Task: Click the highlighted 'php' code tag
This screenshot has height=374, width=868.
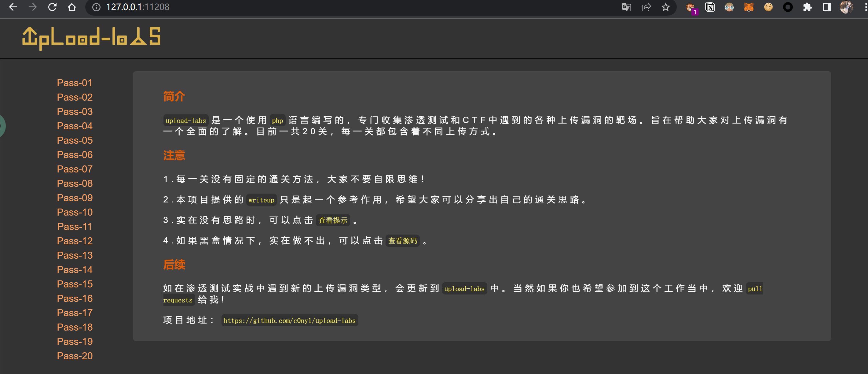Action: pyautogui.click(x=277, y=120)
